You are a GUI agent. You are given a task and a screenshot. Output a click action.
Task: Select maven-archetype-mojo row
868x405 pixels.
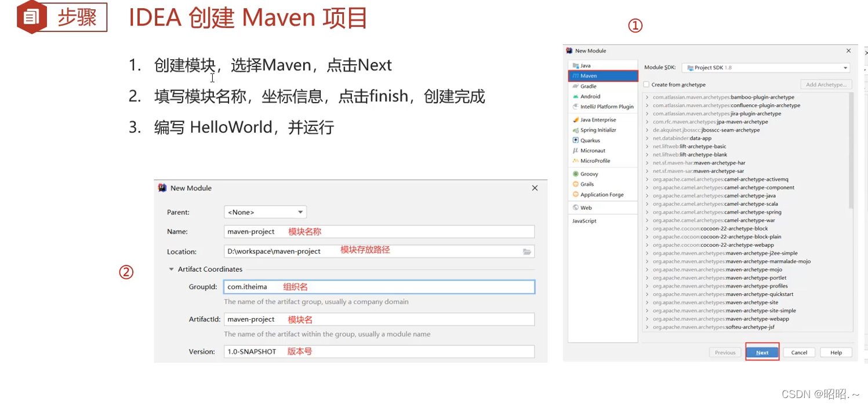[745, 269]
